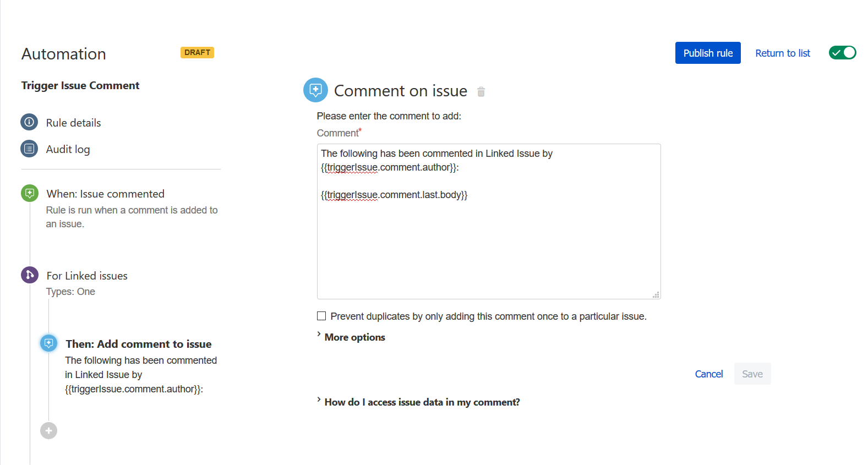Click the large Comment on issue header icon
868x465 pixels.
315,90
